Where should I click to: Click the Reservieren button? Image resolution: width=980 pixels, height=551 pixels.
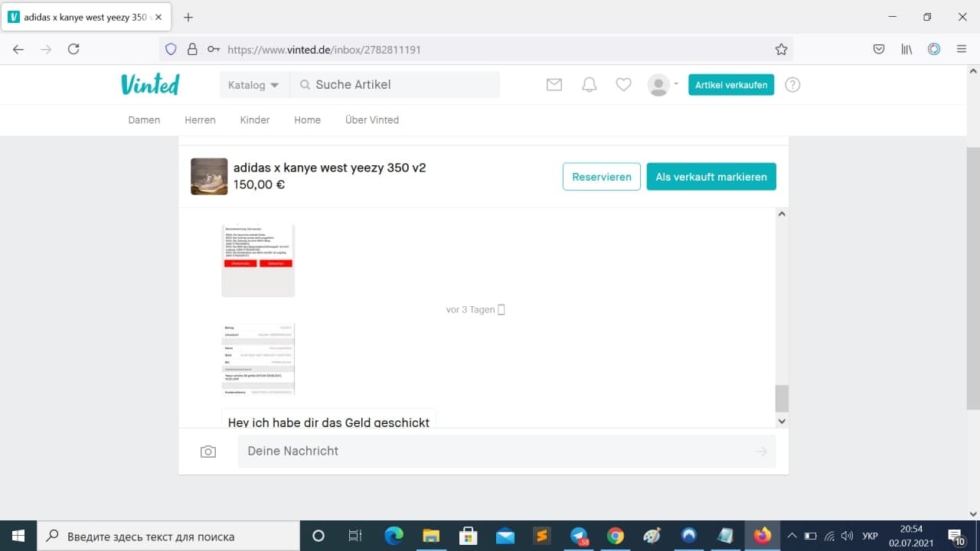tap(602, 177)
